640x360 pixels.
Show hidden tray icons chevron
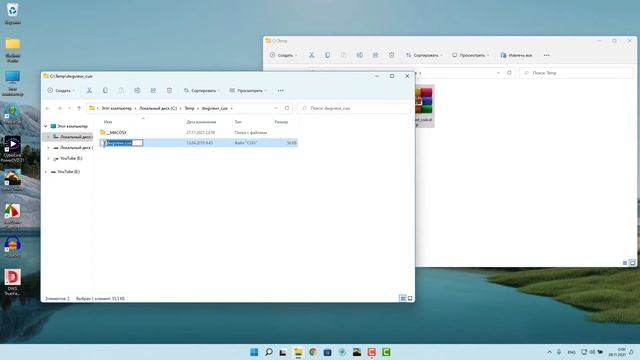(549, 352)
